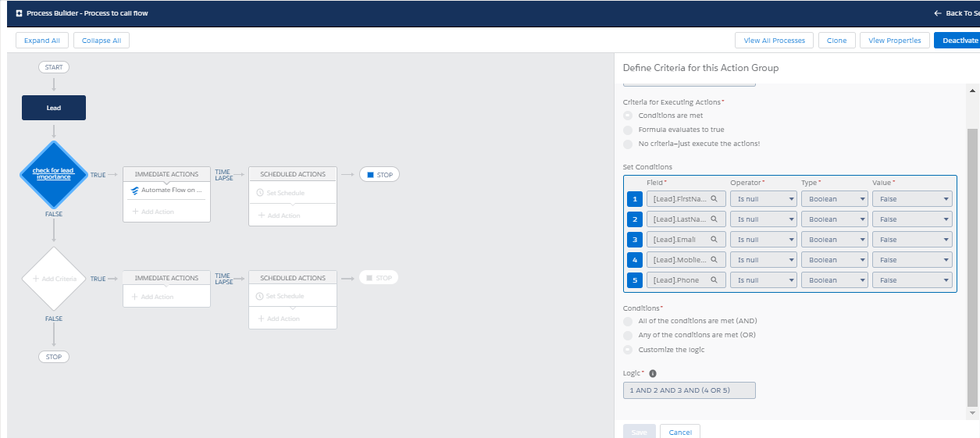The height and width of the screenshot is (438, 980).
Task: Click the search icon in the Phone field
Action: (714, 280)
